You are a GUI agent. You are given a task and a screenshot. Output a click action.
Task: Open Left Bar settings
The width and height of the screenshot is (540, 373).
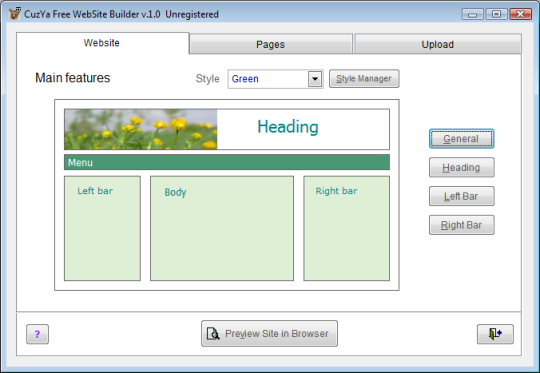pyautogui.click(x=461, y=196)
